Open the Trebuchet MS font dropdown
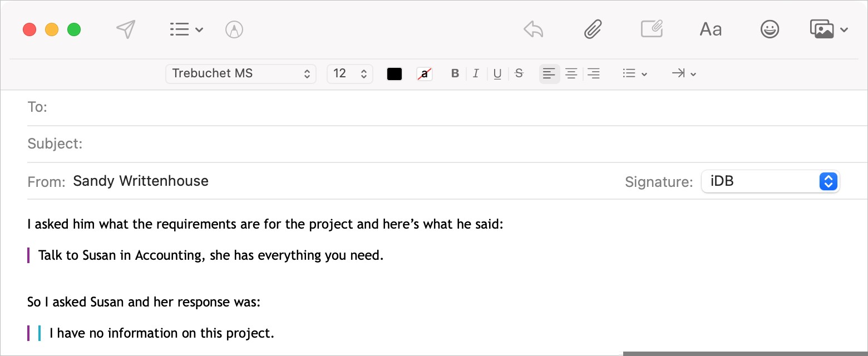The width and height of the screenshot is (868, 356). tap(241, 73)
